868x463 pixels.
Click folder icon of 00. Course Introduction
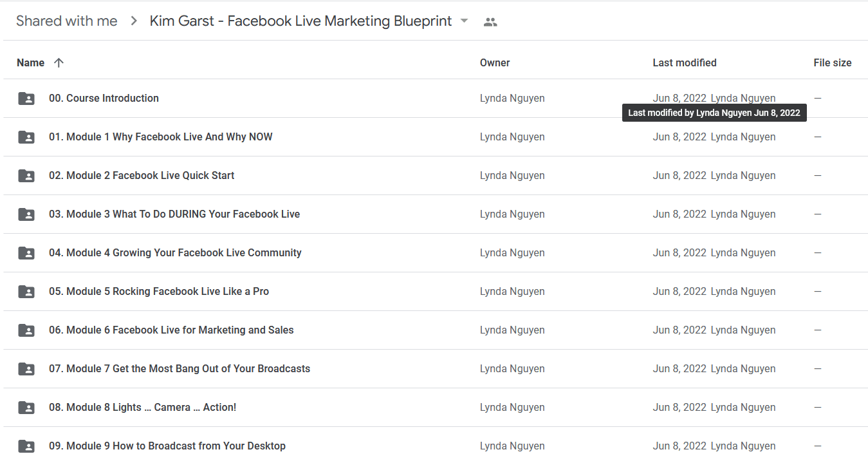coord(26,99)
